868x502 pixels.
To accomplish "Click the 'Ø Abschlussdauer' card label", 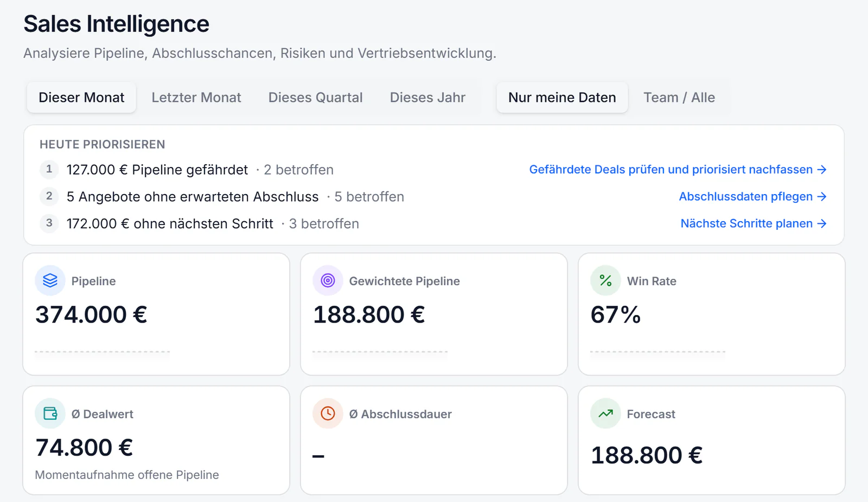I will click(x=400, y=414).
